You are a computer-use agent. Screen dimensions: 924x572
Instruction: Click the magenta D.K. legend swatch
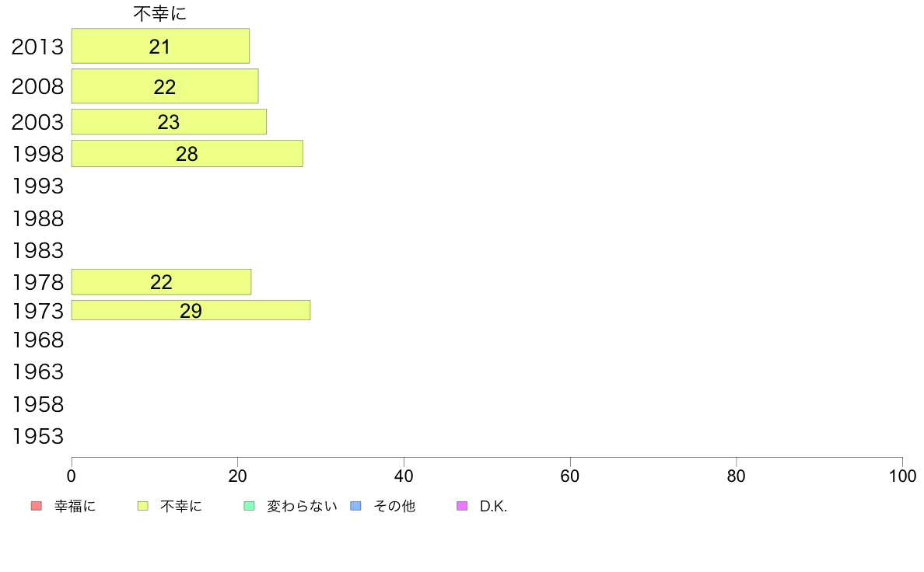[x=462, y=506]
